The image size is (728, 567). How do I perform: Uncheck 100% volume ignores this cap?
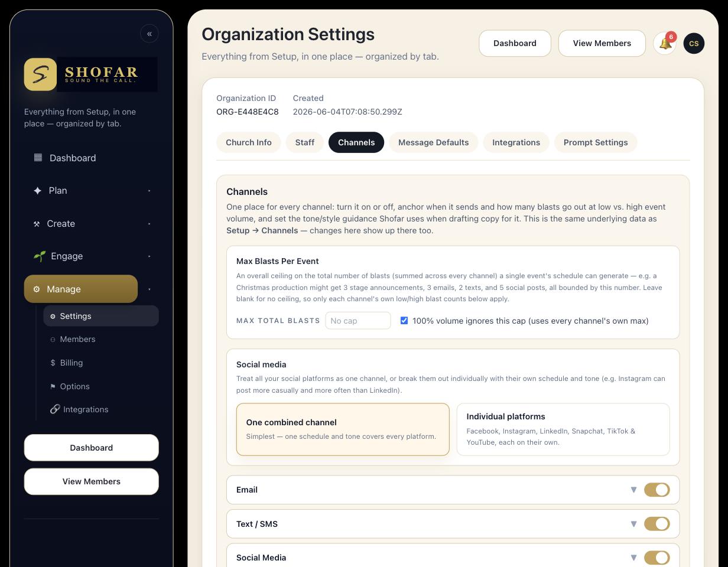[404, 321]
